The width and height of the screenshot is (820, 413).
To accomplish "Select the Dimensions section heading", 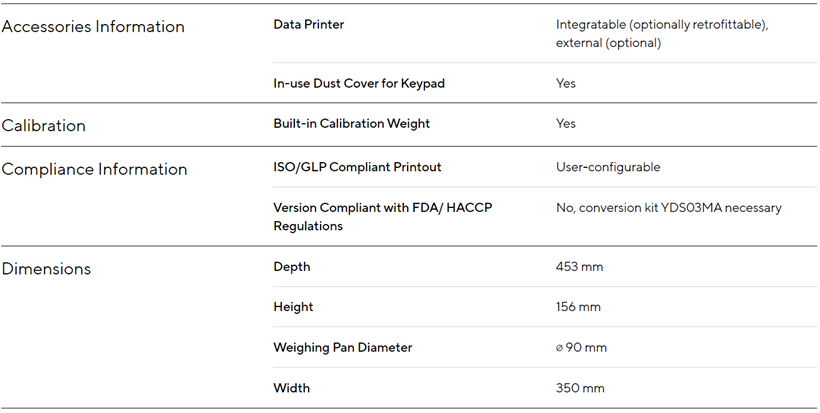I will pyautogui.click(x=46, y=269).
